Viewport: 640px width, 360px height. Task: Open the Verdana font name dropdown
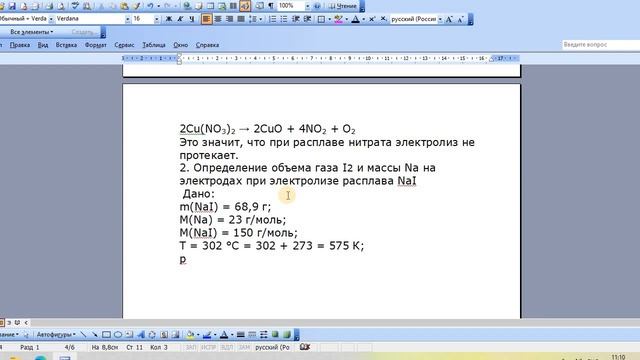128,19
